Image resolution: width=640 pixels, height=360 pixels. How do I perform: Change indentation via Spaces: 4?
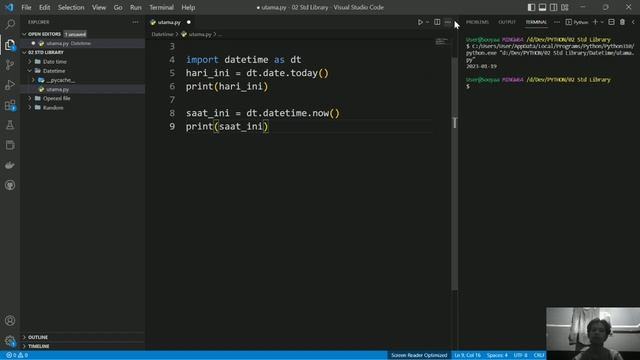[497, 355]
